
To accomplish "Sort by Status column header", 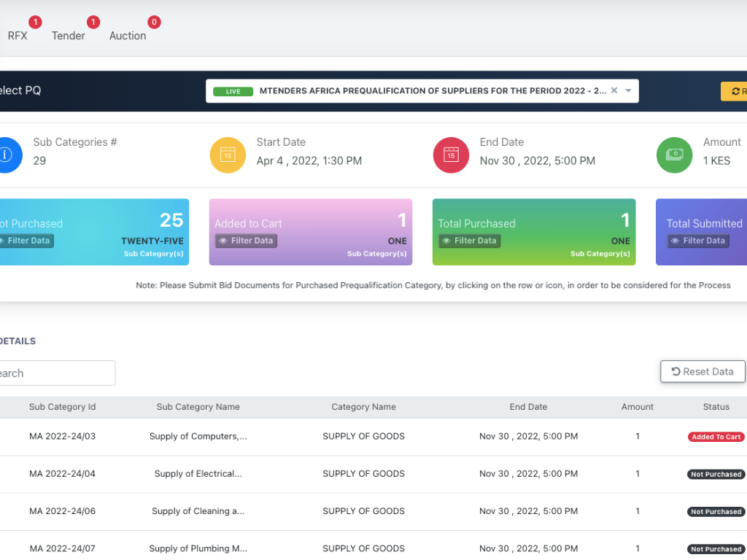I will tap(716, 407).
